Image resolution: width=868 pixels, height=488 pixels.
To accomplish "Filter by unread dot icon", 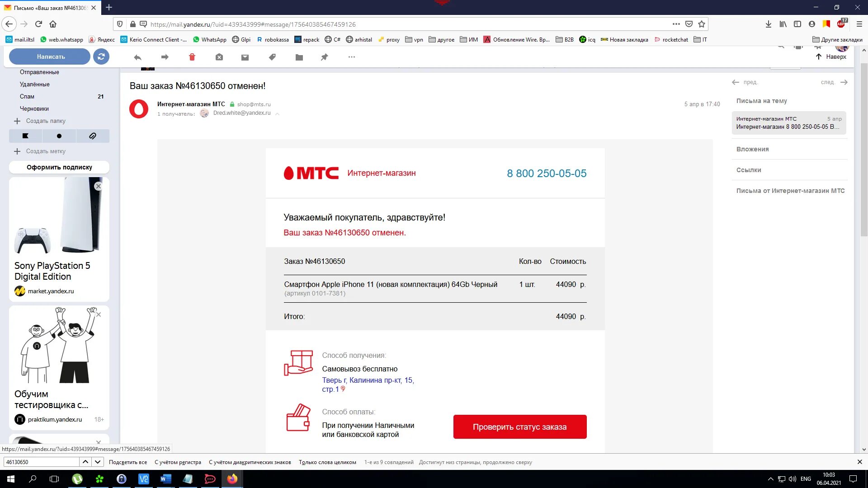I will (59, 136).
